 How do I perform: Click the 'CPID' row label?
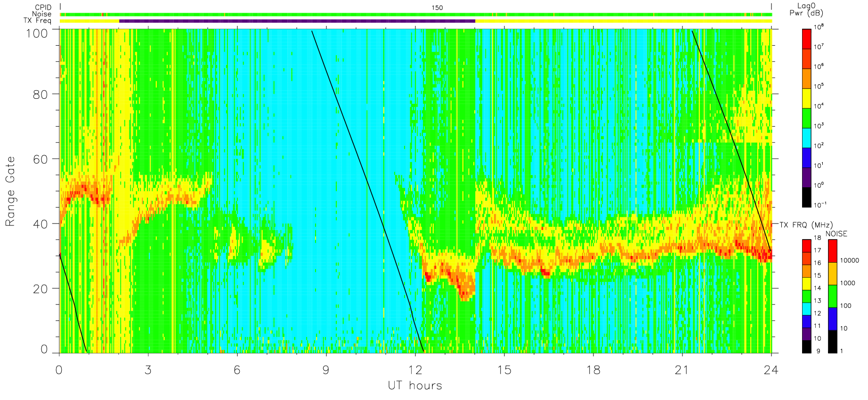pyautogui.click(x=43, y=8)
